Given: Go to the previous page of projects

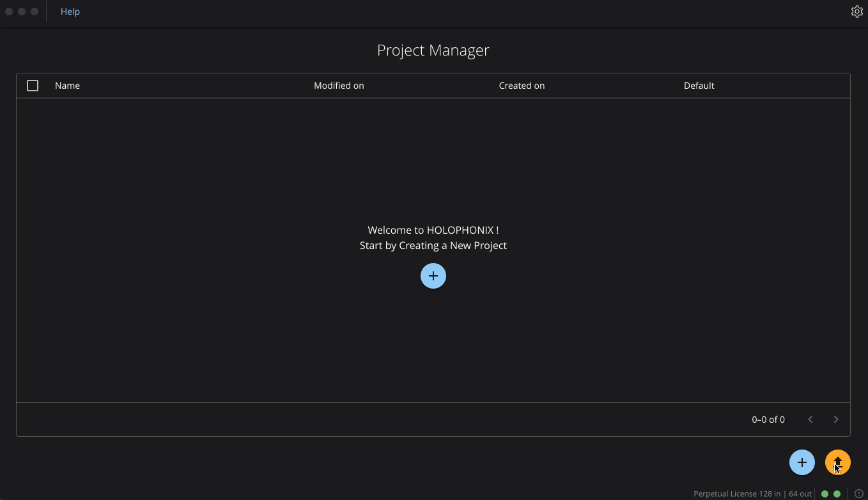Looking at the screenshot, I should point(810,420).
